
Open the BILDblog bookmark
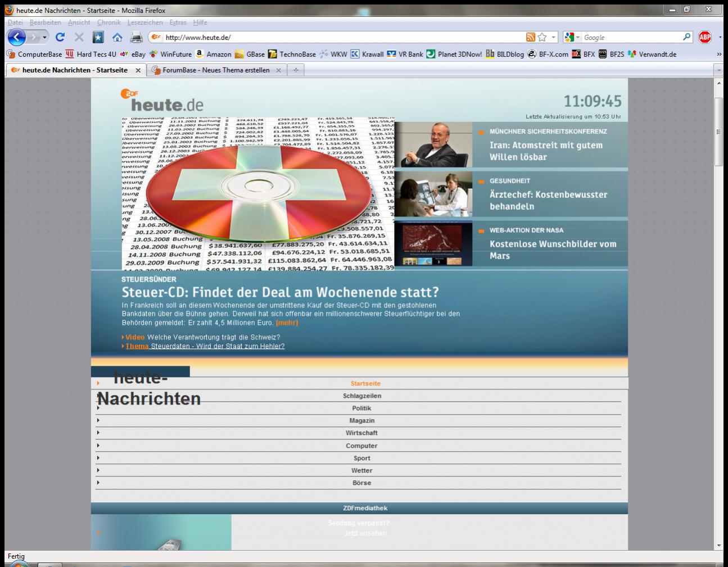504,55
